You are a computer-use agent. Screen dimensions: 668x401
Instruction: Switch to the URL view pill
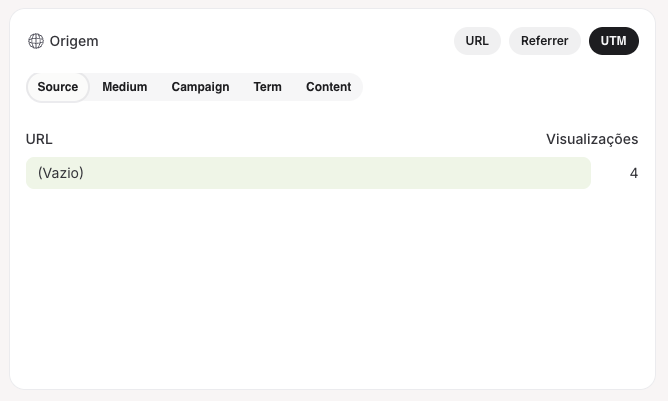(x=477, y=41)
